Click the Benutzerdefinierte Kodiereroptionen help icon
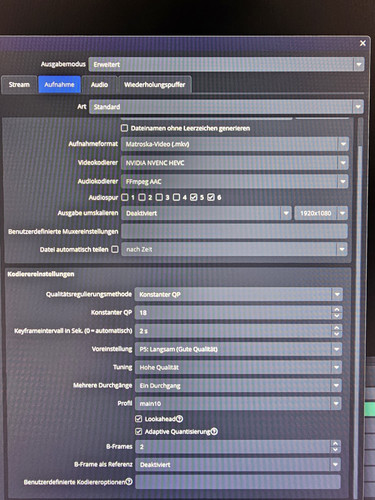This screenshot has width=375, height=500. tap(129, 482)
